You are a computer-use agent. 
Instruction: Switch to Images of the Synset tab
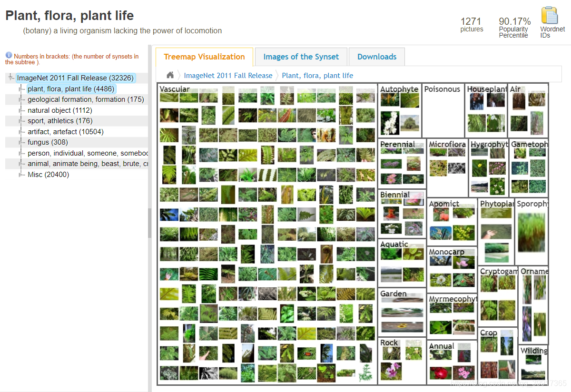[301, 57]
